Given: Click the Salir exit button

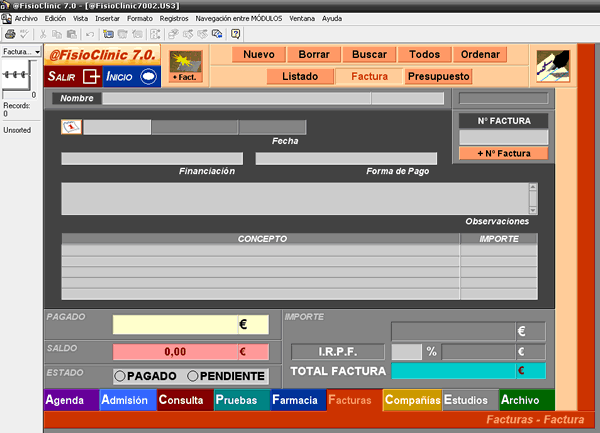Looking at the screenshot, I should tap(73, 77).
